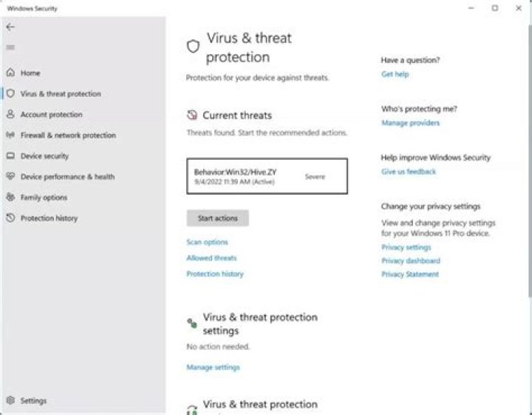Screen dimensions: 532x415
Task: Click the Device security laptop icon
Action: click(x=10, y=156)
